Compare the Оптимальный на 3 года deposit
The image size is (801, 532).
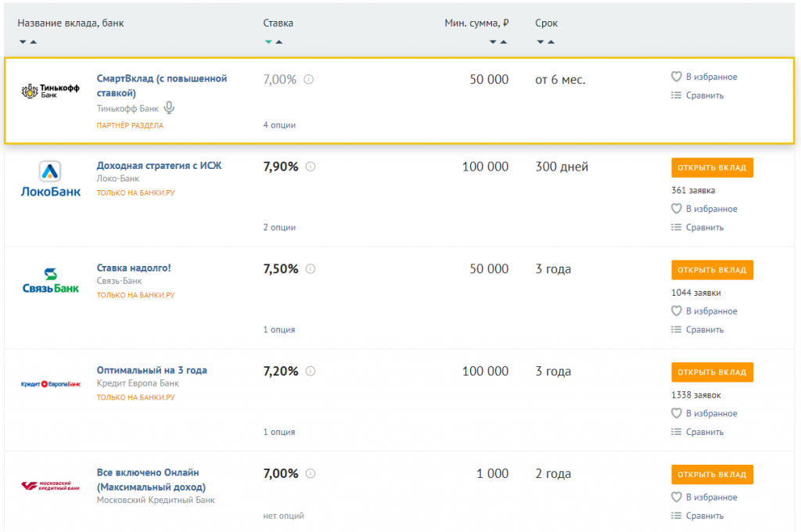[x=697, y=432]
